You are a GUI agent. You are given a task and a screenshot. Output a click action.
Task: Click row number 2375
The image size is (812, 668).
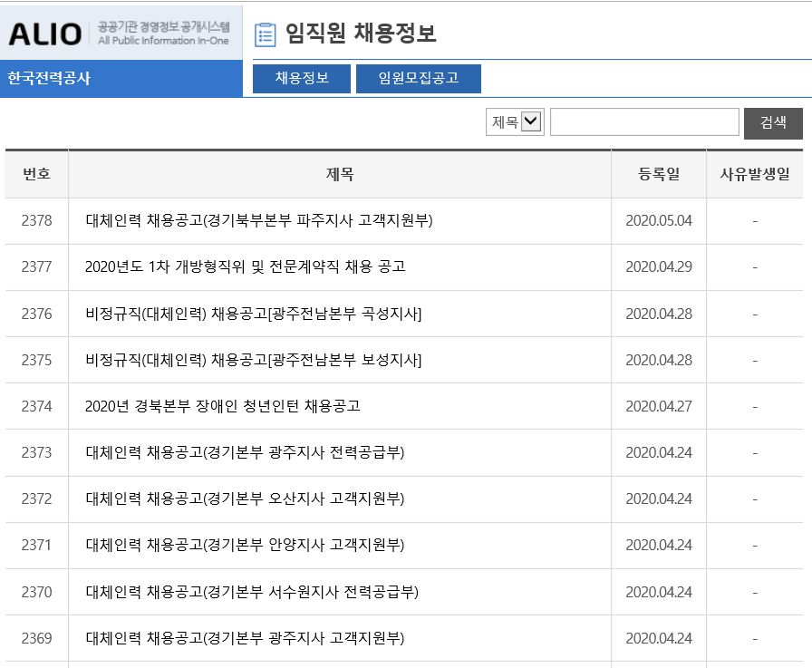coord(37,360)
